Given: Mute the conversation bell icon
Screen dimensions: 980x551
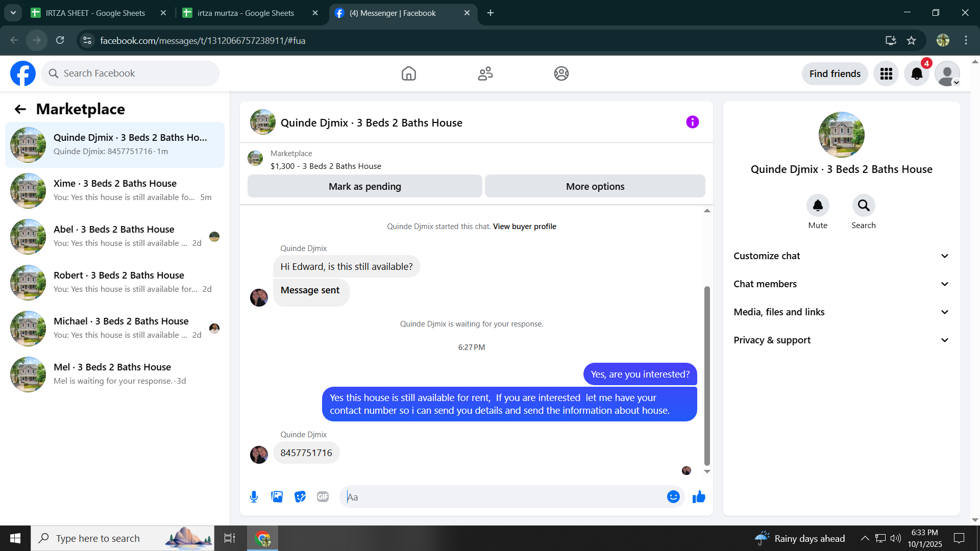Looking at the screenshot, I should [818, 206].
